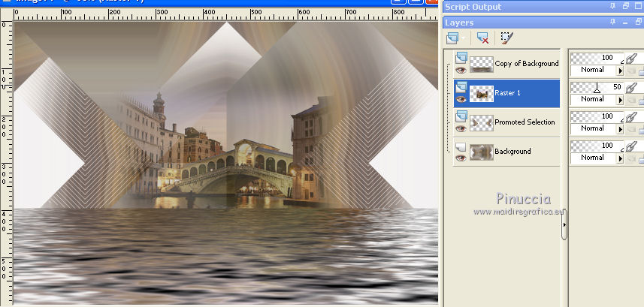Toggle layer link icon for Background layer
The height and width of the screenshot is (307, 644).
click(631, 146)
